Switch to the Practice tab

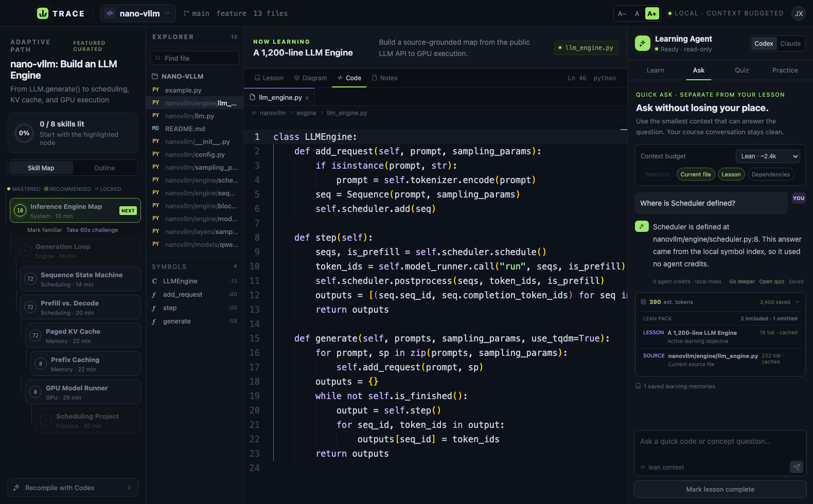click(785, 70)
